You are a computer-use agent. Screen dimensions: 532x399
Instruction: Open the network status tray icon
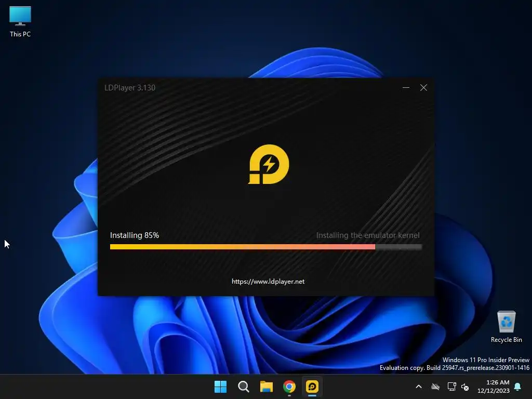tap(451, 387)
